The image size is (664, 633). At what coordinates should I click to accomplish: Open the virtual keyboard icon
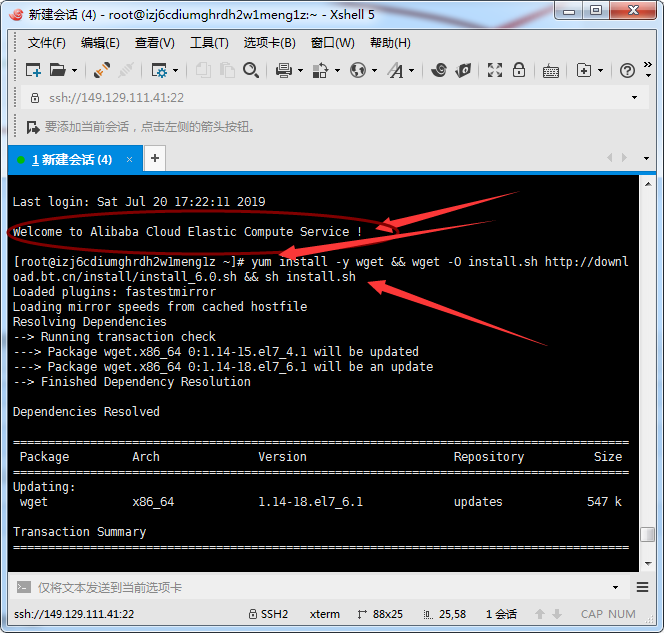tap(551, 70)
